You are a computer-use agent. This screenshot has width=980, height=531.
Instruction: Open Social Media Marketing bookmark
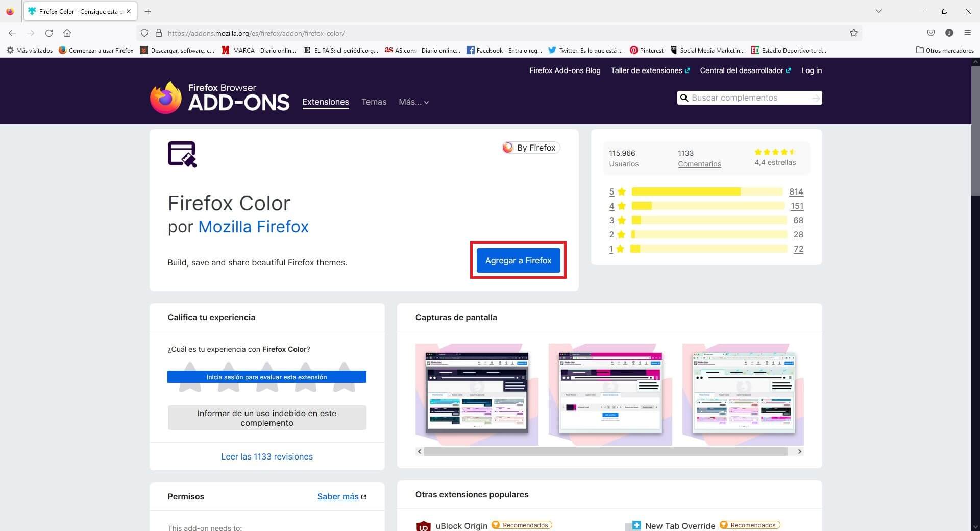pos(707,50)
